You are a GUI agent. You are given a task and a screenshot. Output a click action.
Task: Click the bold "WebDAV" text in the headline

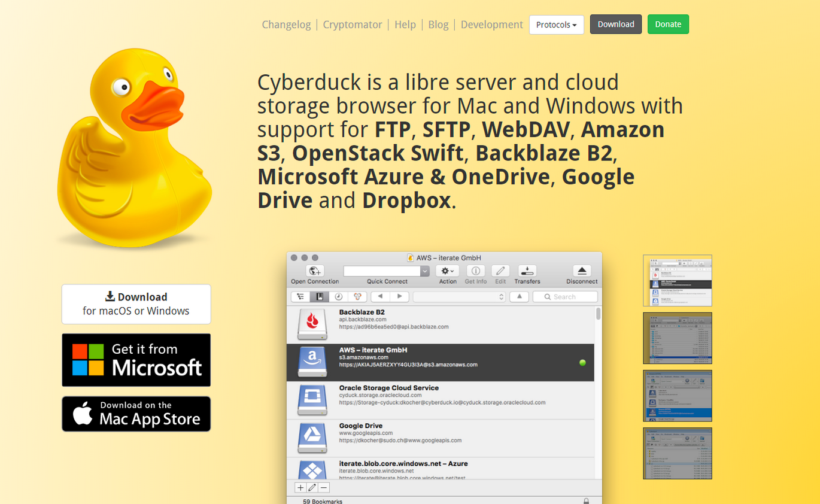coord(527,129)
